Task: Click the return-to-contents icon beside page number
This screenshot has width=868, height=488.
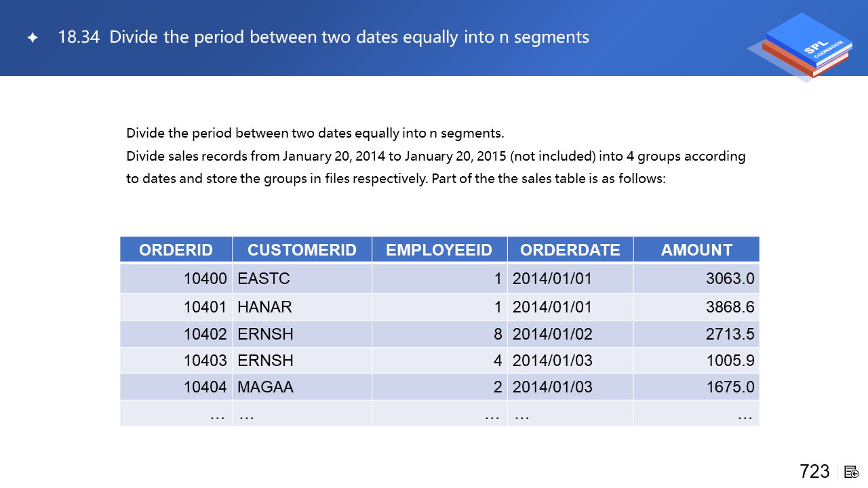Action: [x=852, y=472]
